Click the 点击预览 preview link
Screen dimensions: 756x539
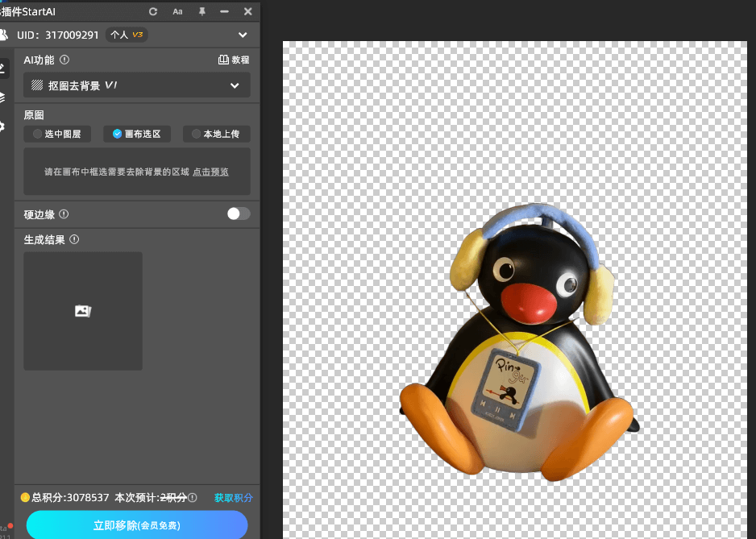coord(210,172)
